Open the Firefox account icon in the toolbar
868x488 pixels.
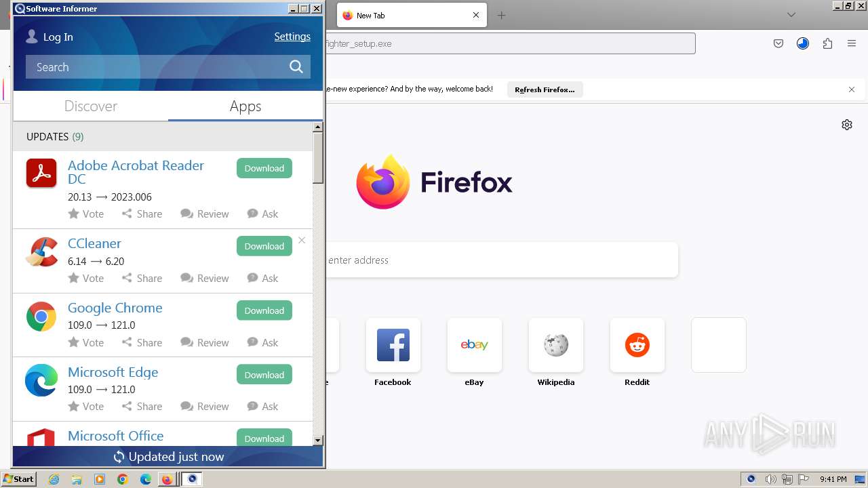(803, 43)
